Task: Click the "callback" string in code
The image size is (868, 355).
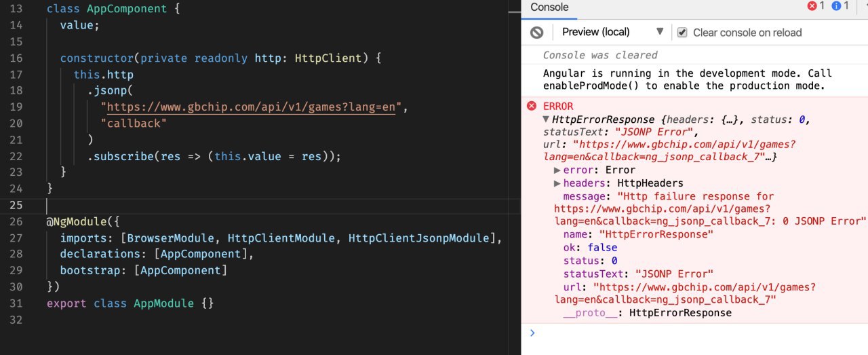Action: point(134,124)
